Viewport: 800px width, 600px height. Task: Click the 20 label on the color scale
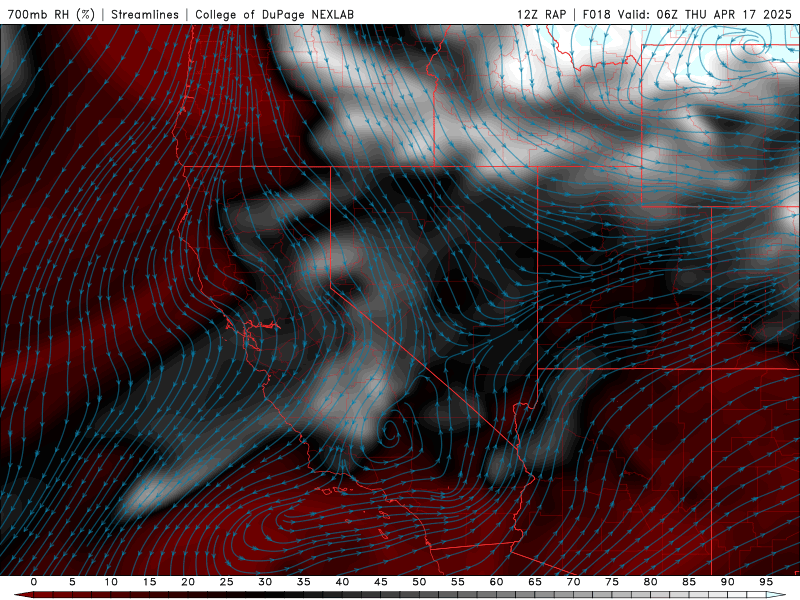pos(188,582)
